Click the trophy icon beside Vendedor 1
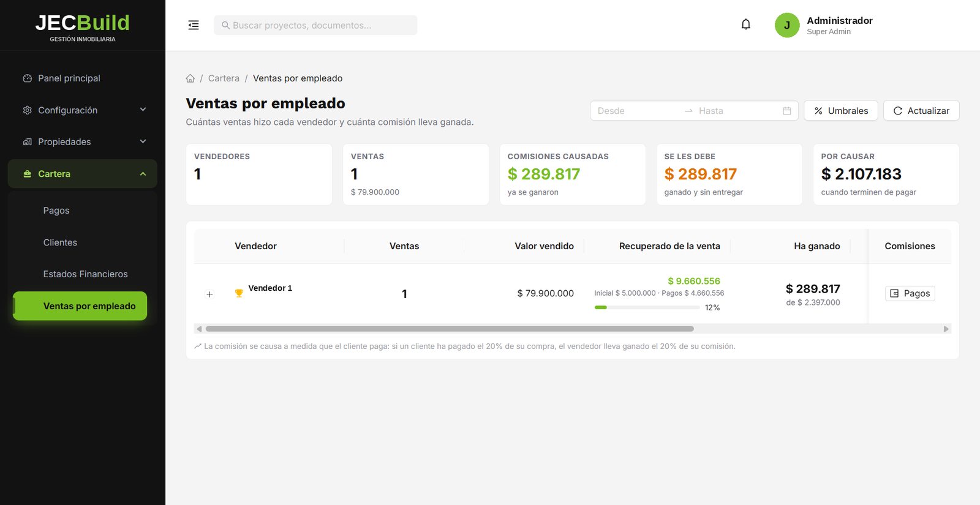The image size is (980, 505). (x=239, y=293)
